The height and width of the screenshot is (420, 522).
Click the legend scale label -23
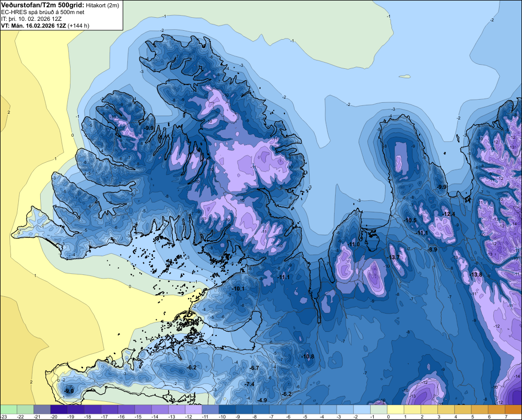click(4, 417)
